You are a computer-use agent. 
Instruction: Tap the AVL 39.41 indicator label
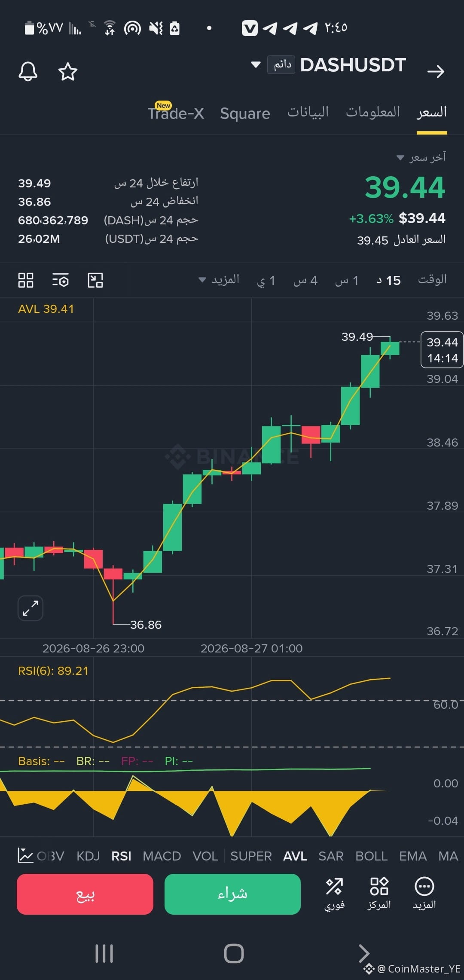(46, 309)
